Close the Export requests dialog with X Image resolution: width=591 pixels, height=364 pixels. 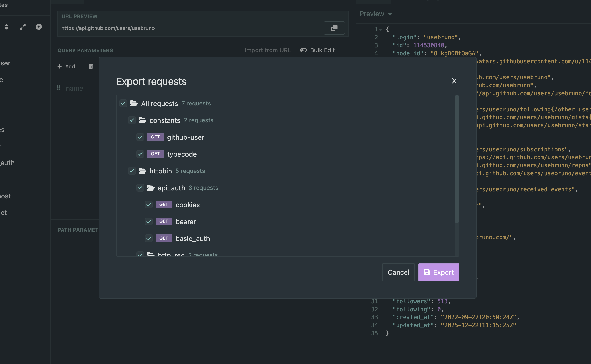454,81
